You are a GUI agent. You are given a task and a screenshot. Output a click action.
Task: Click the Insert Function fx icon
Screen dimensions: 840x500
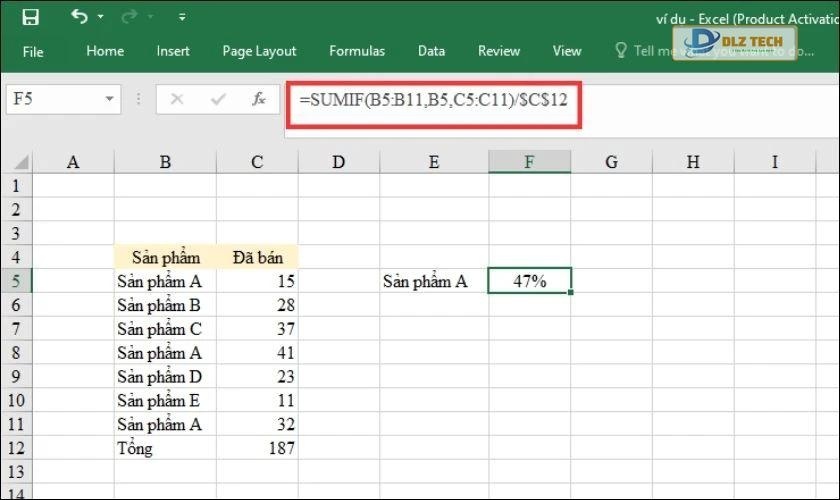(258, 99)
